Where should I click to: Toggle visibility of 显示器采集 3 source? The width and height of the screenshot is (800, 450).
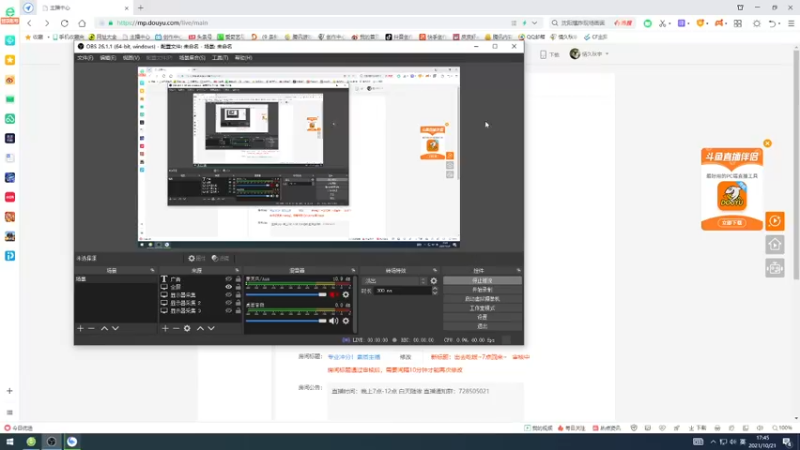[229, 310]
